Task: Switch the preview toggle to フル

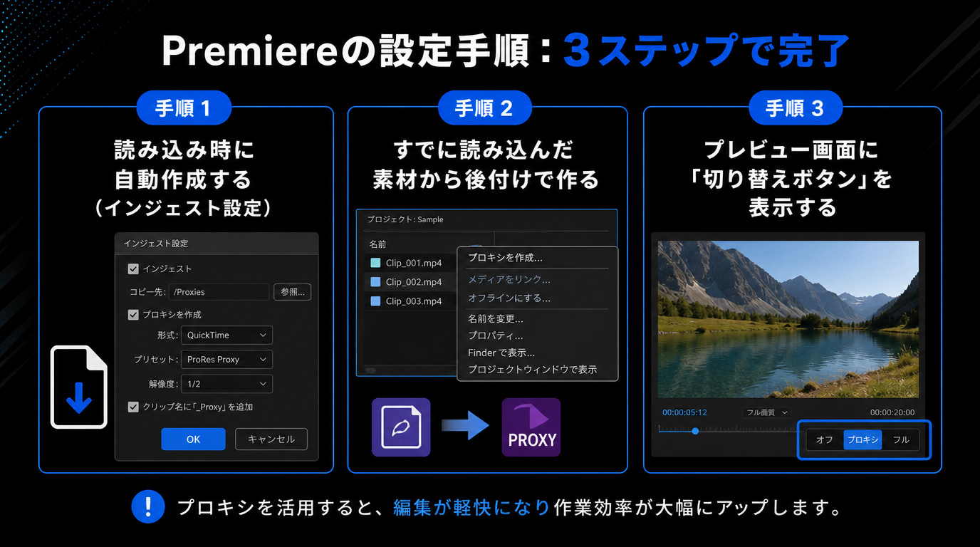Action: 901,440
